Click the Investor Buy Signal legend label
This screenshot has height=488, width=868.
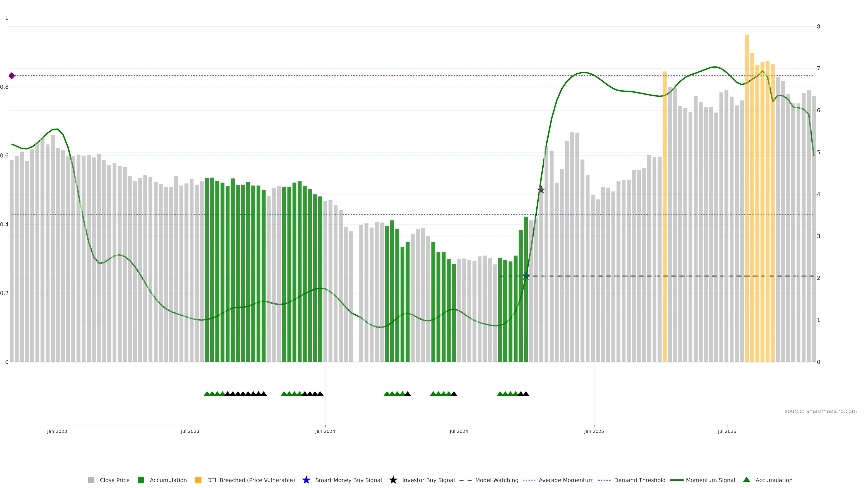pos(428,480)
